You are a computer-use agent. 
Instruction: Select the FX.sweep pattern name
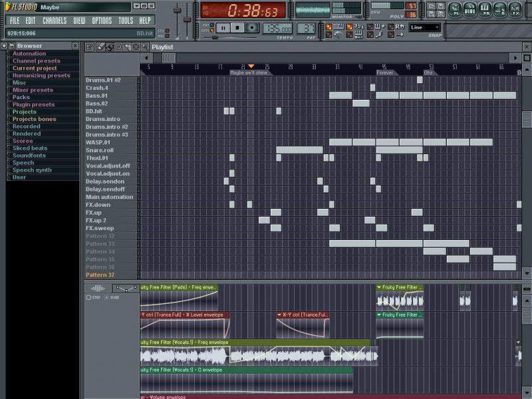coord(100,228)
